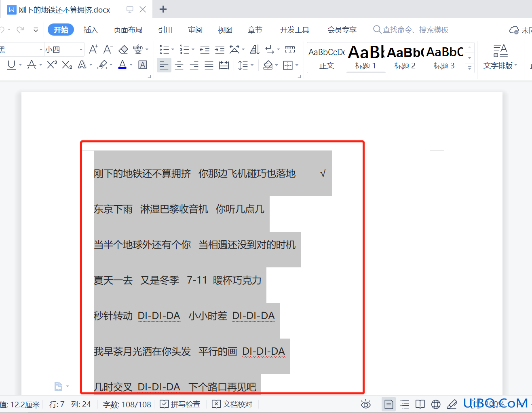Switch to 开始 ribbon tab
The image size is (532, 413).
tap(61, 30)
